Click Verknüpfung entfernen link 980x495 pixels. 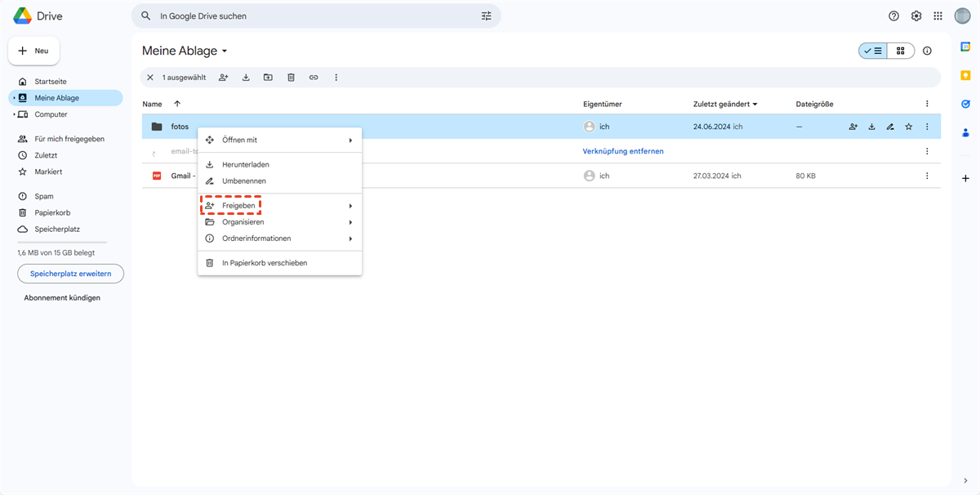(x=623, y=151)
